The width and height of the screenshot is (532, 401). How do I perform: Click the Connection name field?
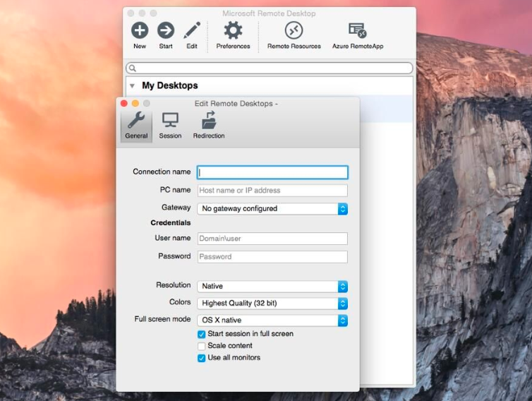click(272, 172)
